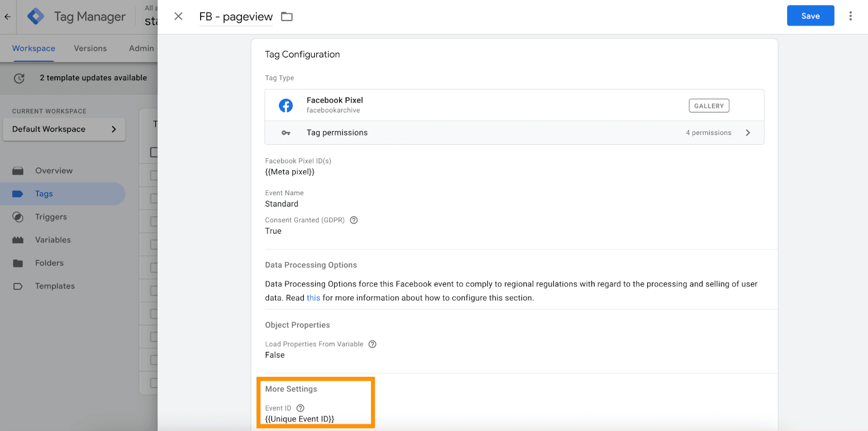Image resolution: width=868 pixels, height=431 pixels.
Task: Open Folders in the sidebar
Action: tap(49, 263)
